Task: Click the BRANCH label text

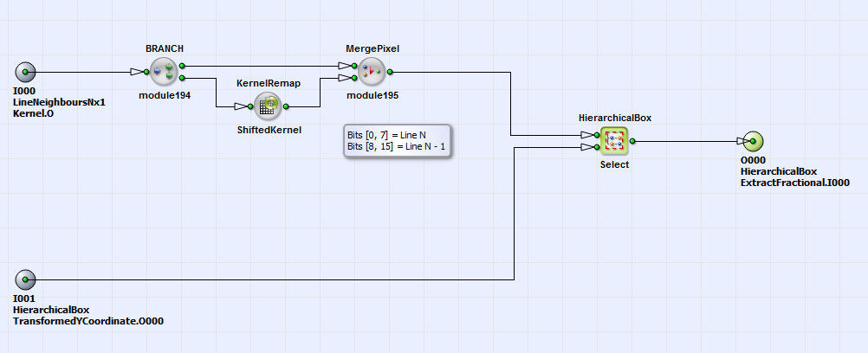Action: 165,48
